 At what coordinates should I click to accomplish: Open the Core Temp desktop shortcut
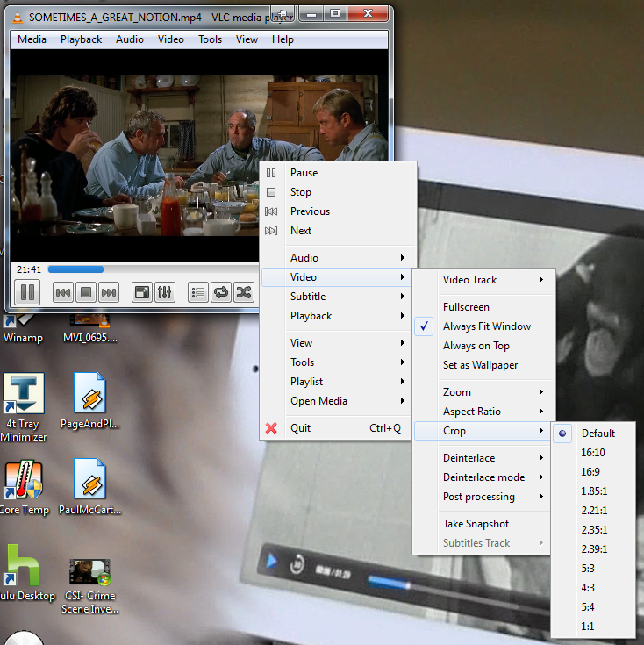[24, 487]
